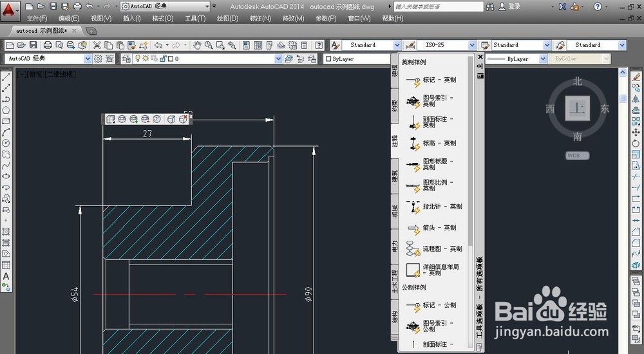Image resolution: width=644 pixels, height=354 pixels.
Task: Select the Revision Cloud tool
Action: (6, 154)
